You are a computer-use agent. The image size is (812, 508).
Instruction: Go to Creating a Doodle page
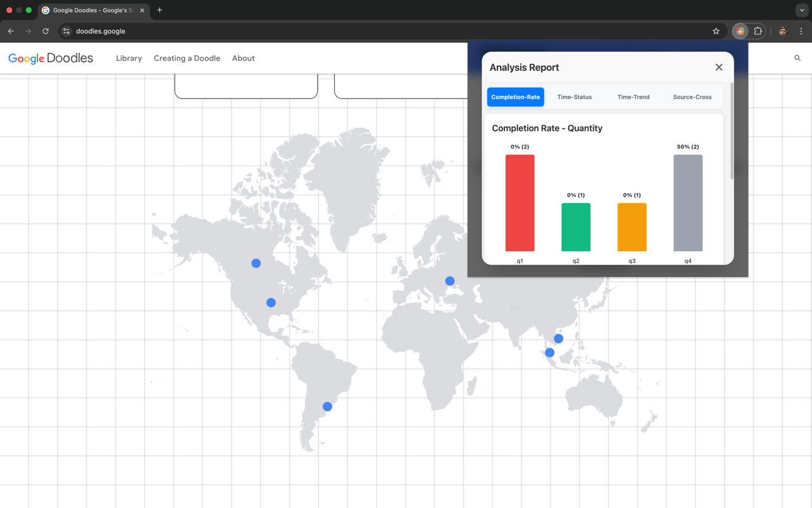tap(187, 58)
